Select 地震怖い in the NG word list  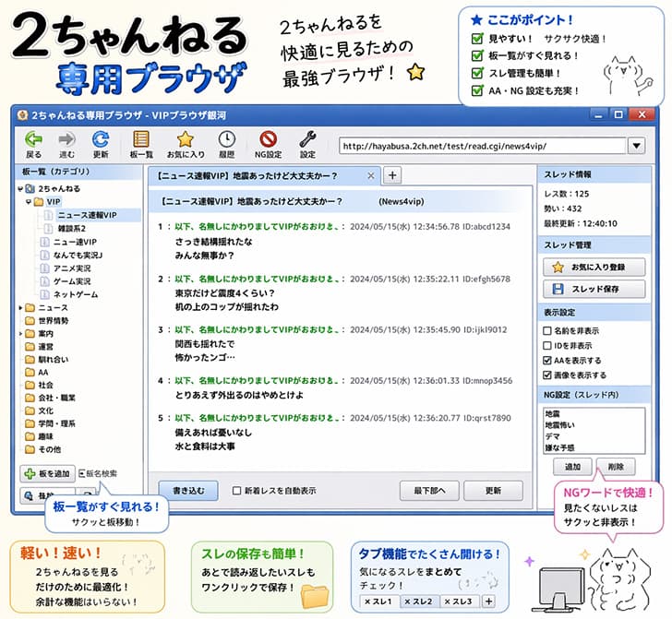tap(559, 425)
